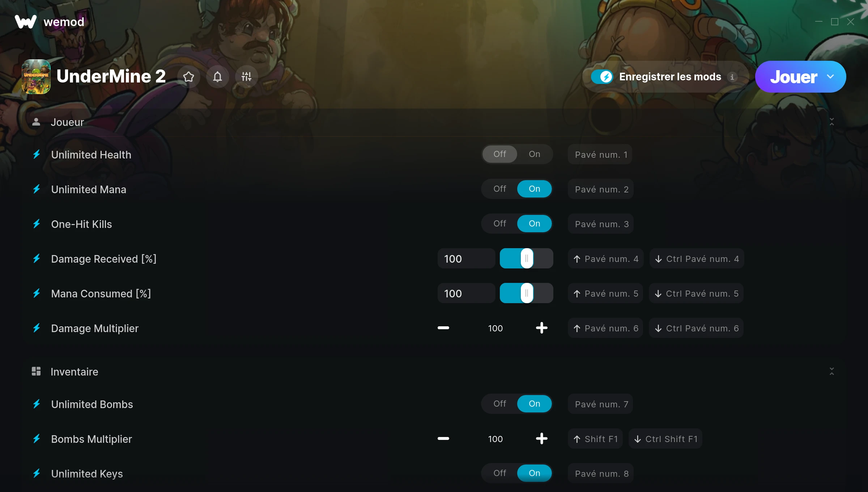Turn off Unlimited Mana
This screenshot has width=868, height=492.
tap(499, 189)
